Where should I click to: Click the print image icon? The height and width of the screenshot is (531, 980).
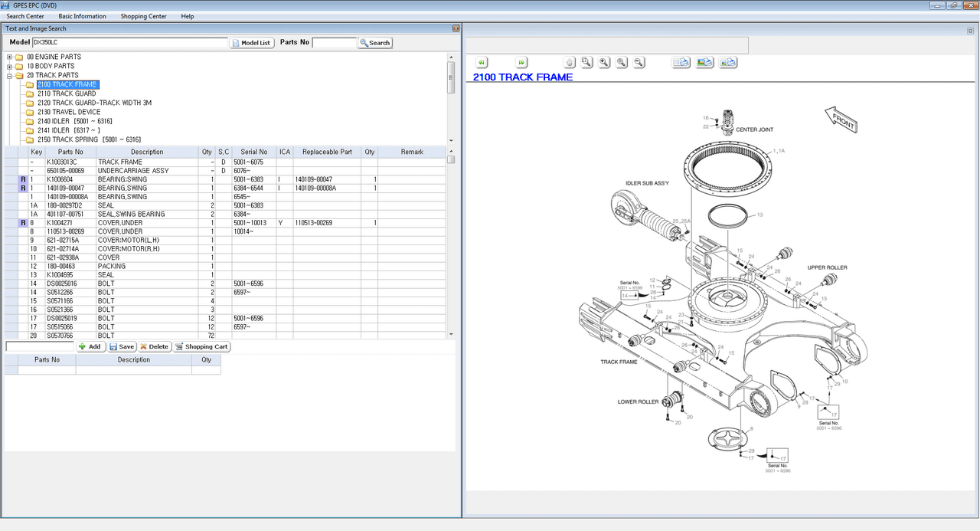703,62
